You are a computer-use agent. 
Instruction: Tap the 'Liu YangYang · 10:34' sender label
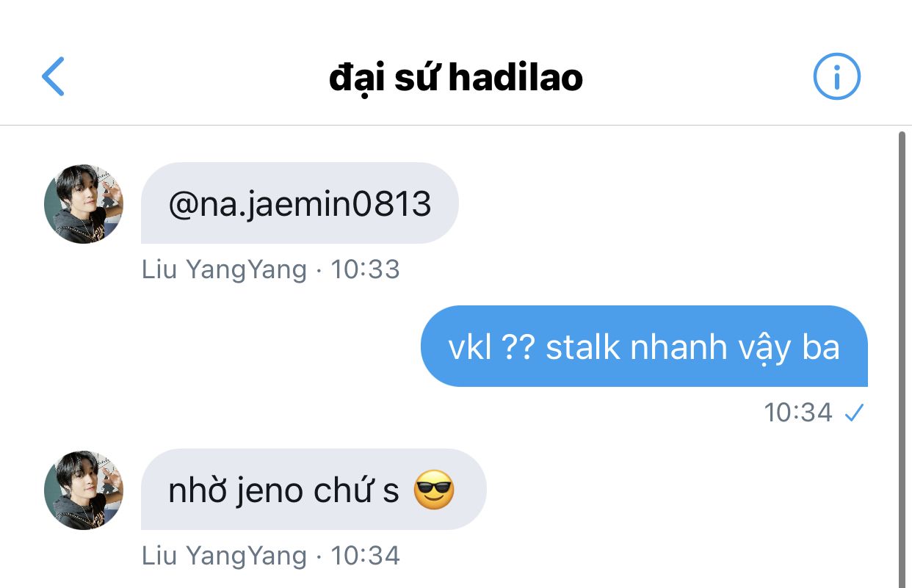(x=270, y=556)
